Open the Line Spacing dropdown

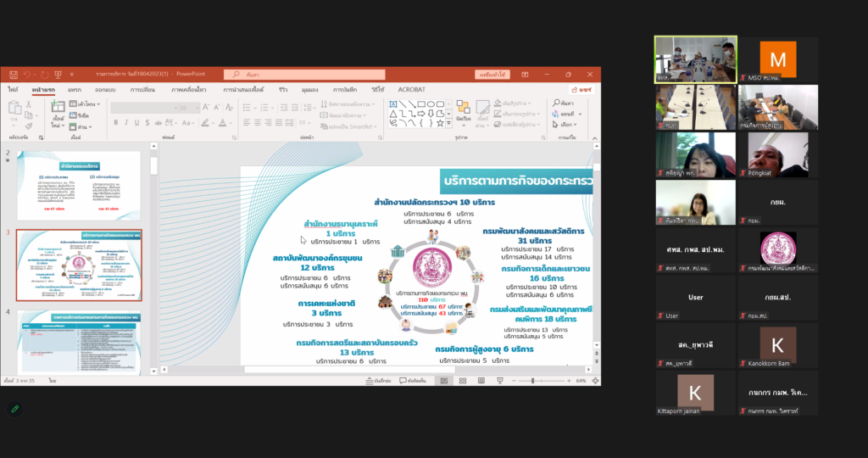click(309, 108)
